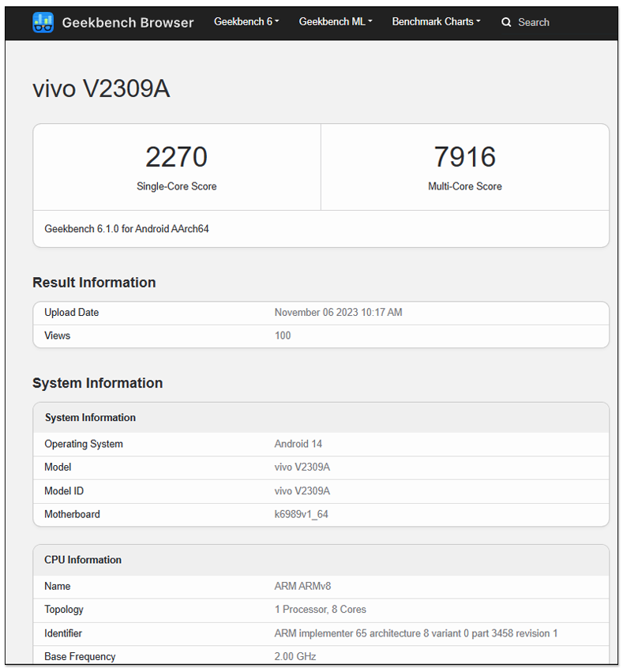Click the large System Information heading
The image size is (623, 672).
[98, 383]
